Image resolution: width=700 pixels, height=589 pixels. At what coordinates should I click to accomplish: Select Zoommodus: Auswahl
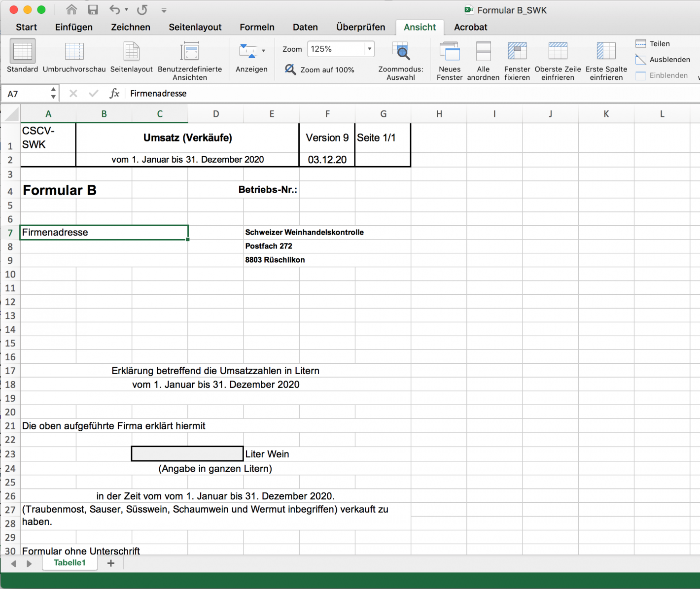click(401, 56)
